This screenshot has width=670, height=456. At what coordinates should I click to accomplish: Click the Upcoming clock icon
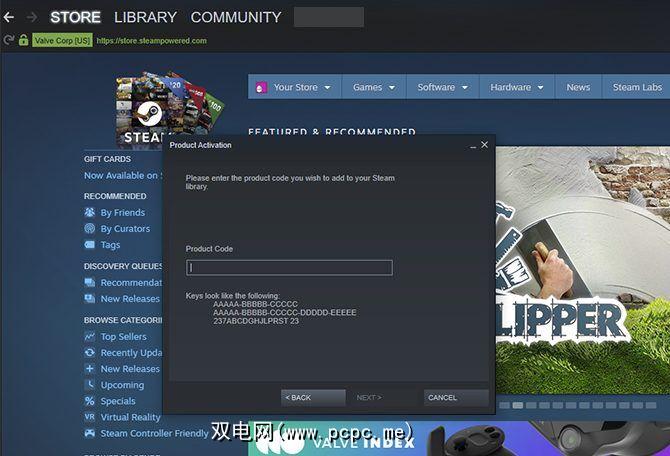coord(90,385)
